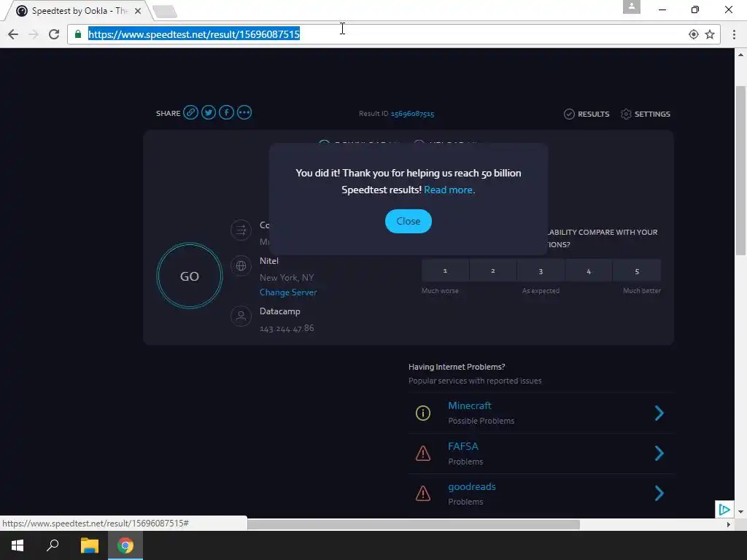Follow the Read more link

coord(449,190)
